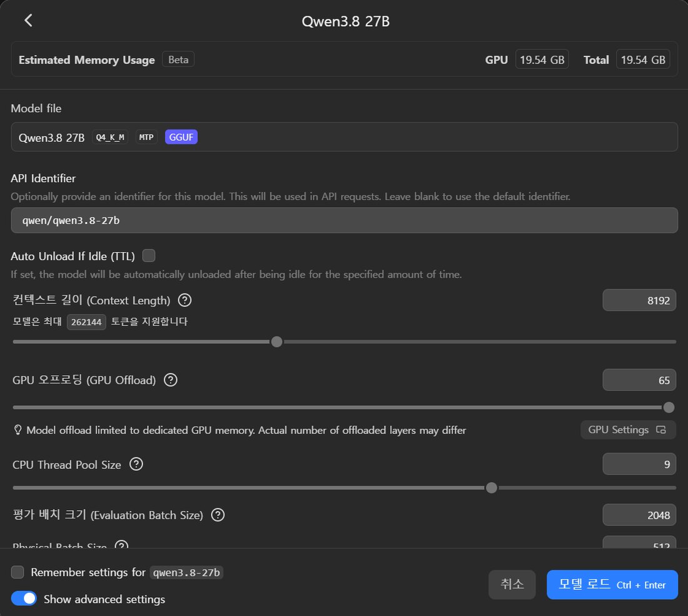Screen dimensions: 688x616
Task: Click the 모델 로드 load model button
Action: click(612, 584)
